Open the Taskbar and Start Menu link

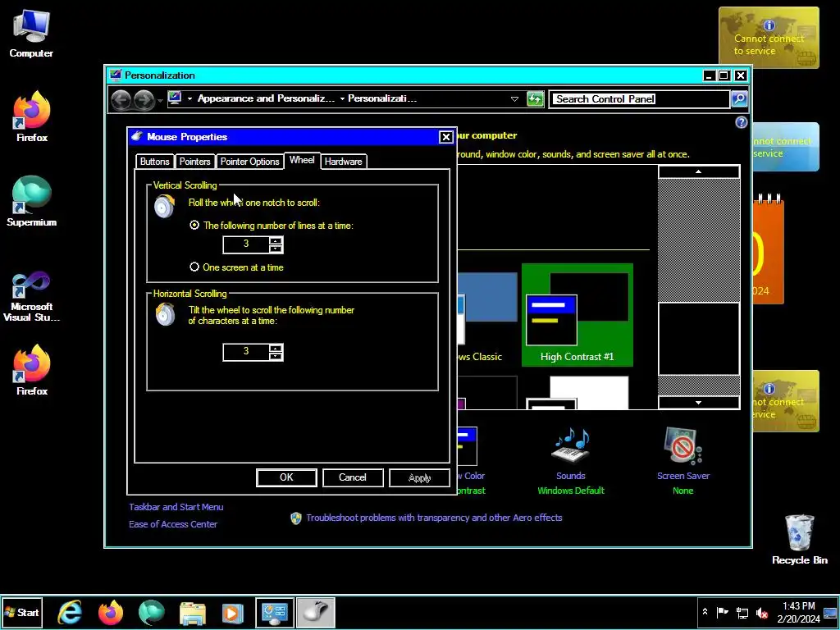pos(176,507)
